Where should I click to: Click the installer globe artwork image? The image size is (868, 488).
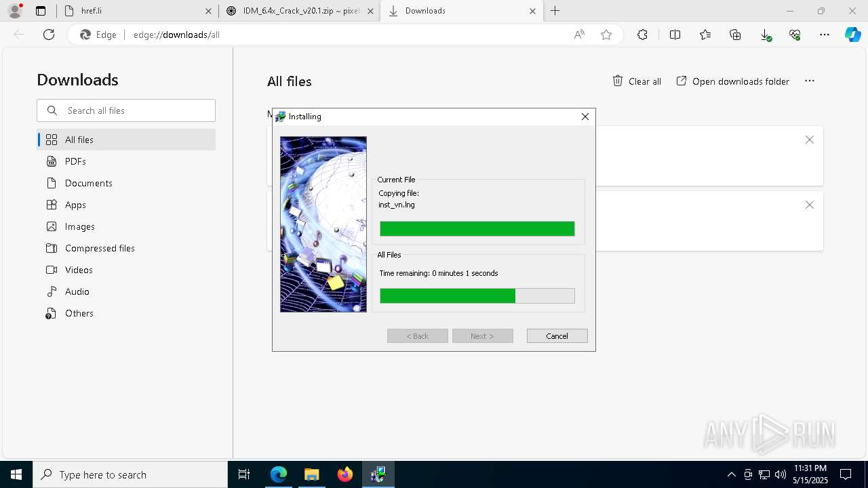coord(323,224)
